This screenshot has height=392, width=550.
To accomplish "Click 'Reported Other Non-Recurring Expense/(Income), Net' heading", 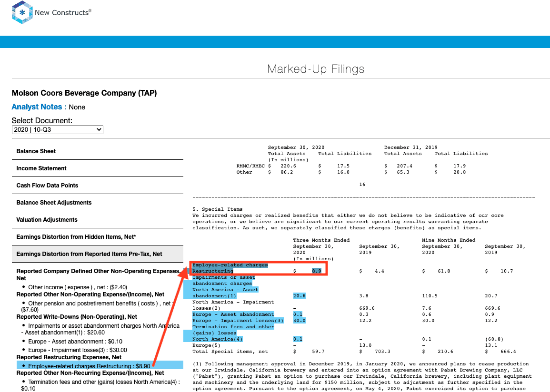I will point(90,373).
